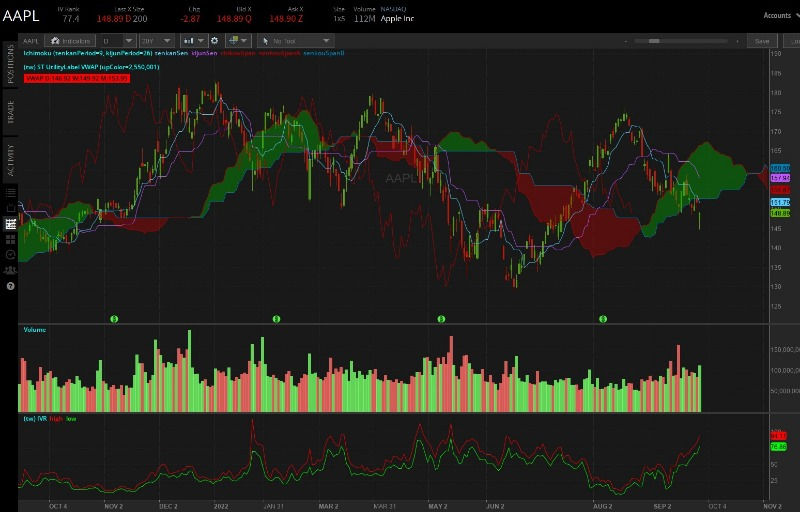Click the earnings marker near May 2
The image size is (800, 512).
pos(441,319)
